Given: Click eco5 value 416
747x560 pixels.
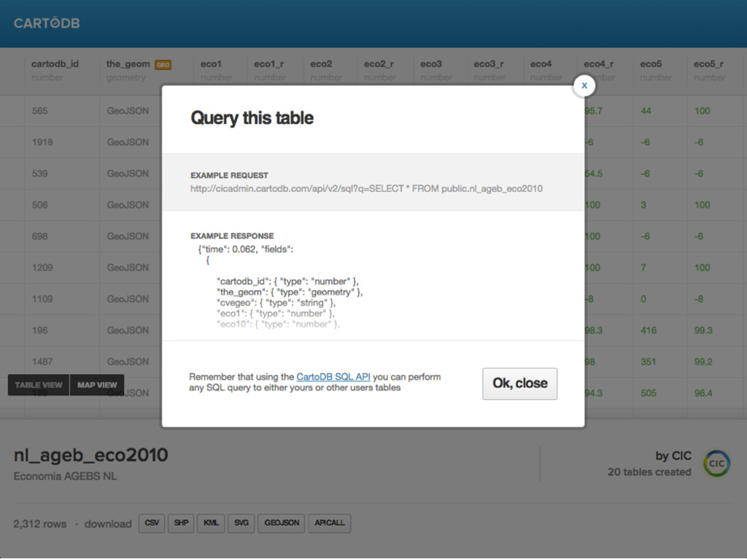Looking at the screenshot, I should click(649, 330).
